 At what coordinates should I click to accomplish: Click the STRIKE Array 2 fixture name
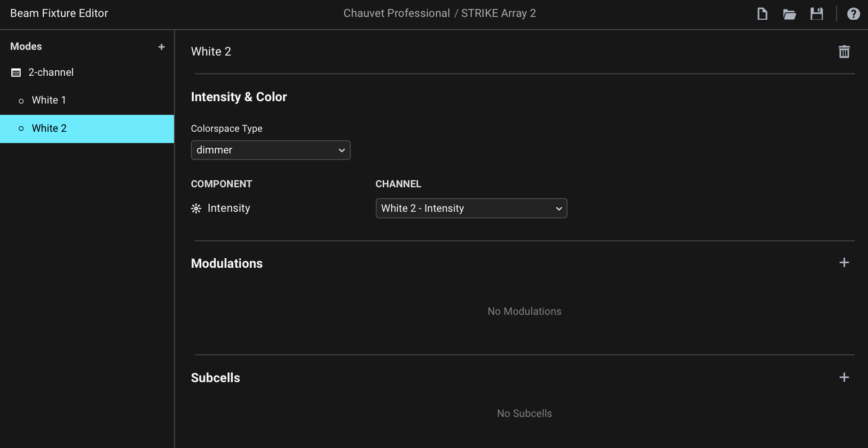pos(498,13)
